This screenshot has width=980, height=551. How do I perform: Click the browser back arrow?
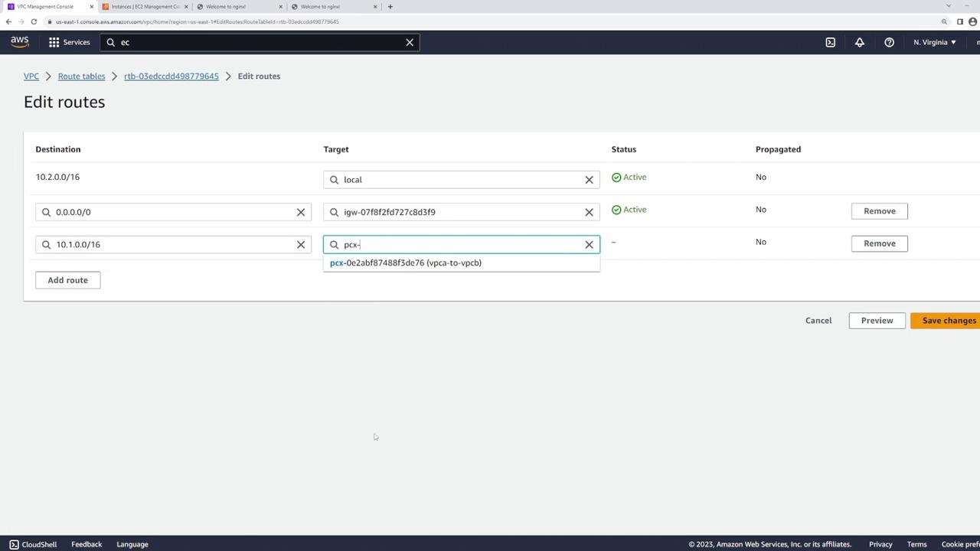tap(8, 21)
